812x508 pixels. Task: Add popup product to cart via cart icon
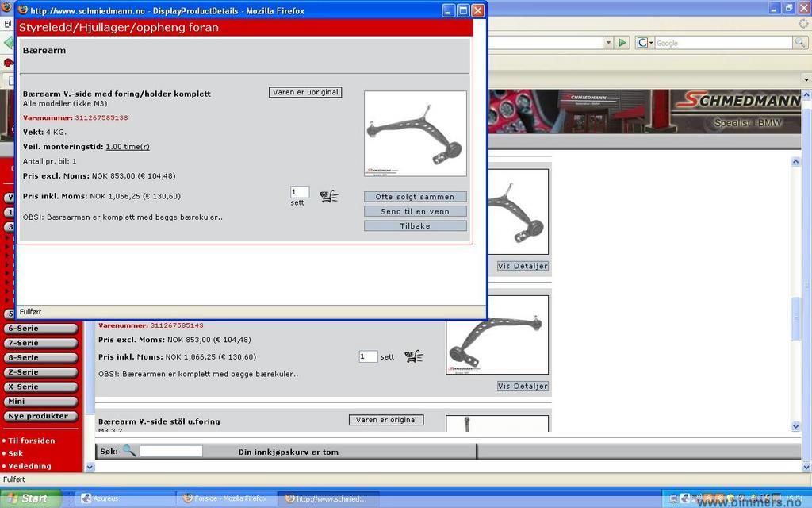coord(329,196)
